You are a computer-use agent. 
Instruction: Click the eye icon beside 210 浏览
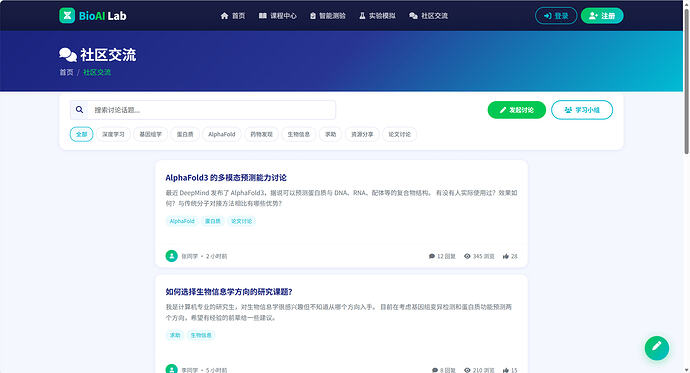point(467,370)
